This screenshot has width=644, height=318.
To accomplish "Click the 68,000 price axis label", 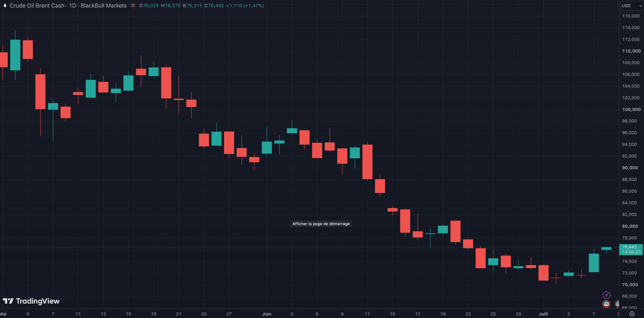I will [629, 296].
